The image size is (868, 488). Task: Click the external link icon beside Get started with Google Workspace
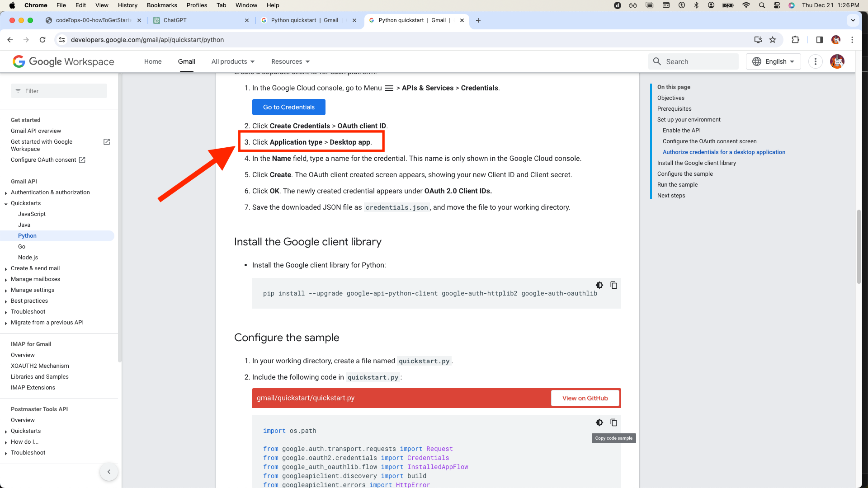click(107, 142)
